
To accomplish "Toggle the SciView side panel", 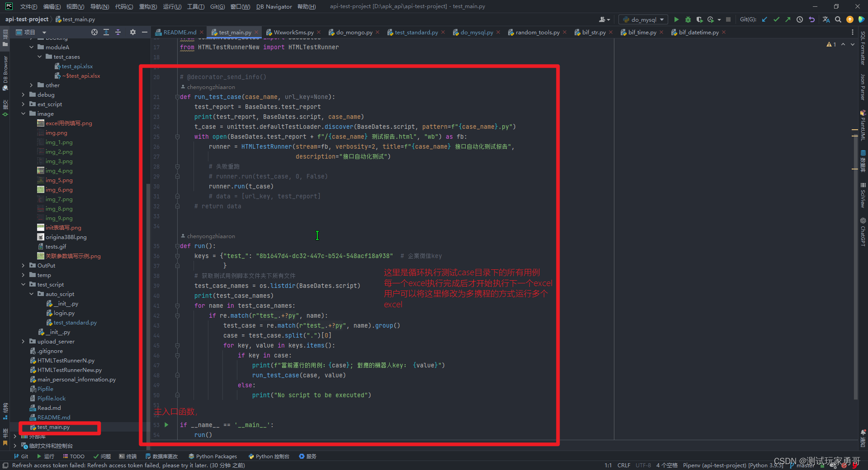I will tap(863, 195).
